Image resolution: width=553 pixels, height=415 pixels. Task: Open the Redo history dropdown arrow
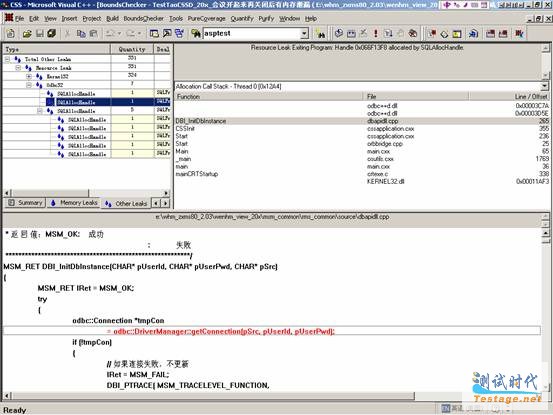tap(139, 33)
